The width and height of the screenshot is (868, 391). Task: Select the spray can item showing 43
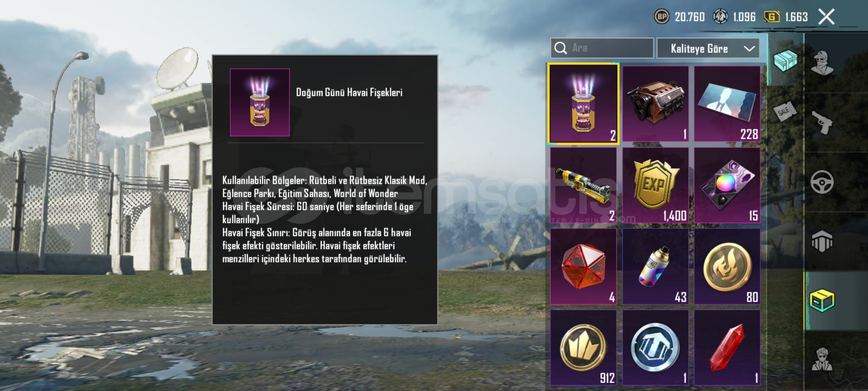tap(655, 266)
